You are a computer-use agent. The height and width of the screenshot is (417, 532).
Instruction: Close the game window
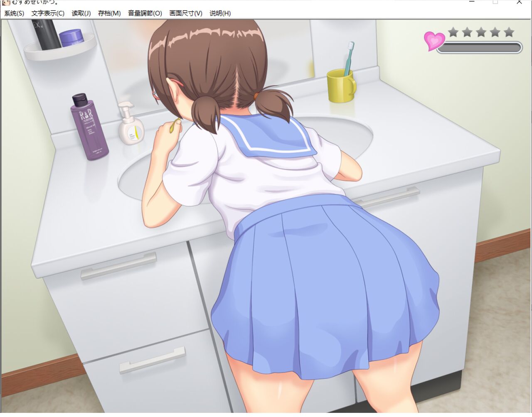[x=519, y=2]
